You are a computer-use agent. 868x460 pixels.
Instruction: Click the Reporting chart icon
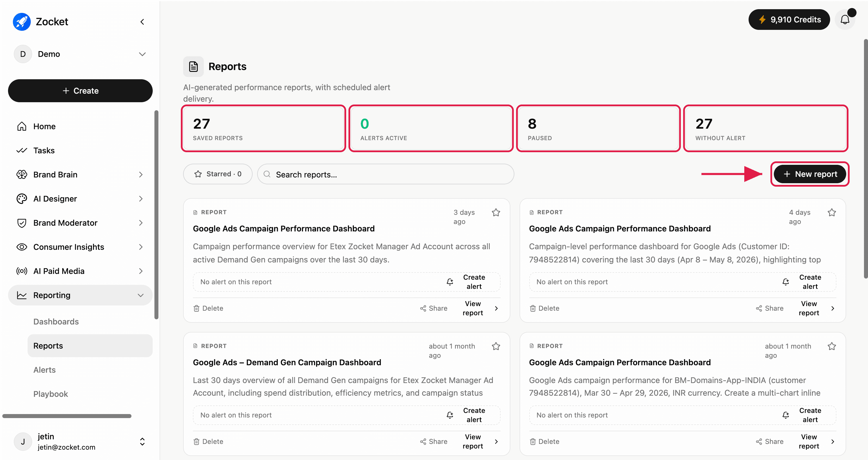pyautogui.click(x=22, y=295)
